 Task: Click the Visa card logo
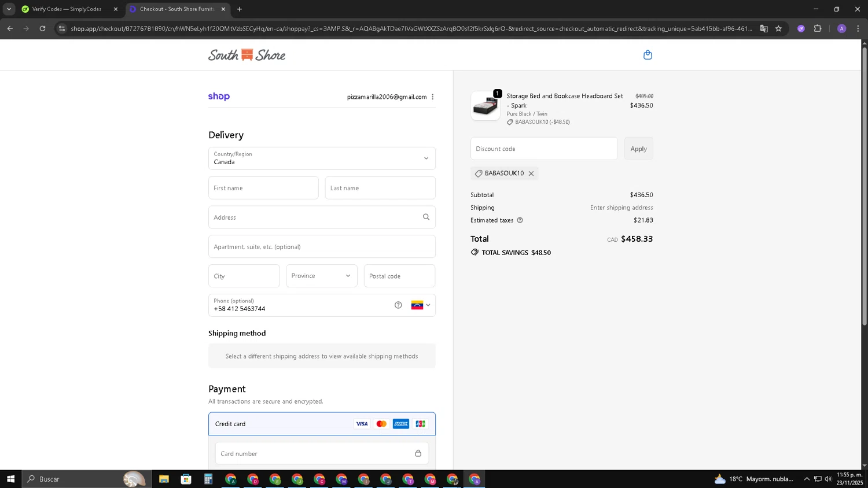[362, 424]
